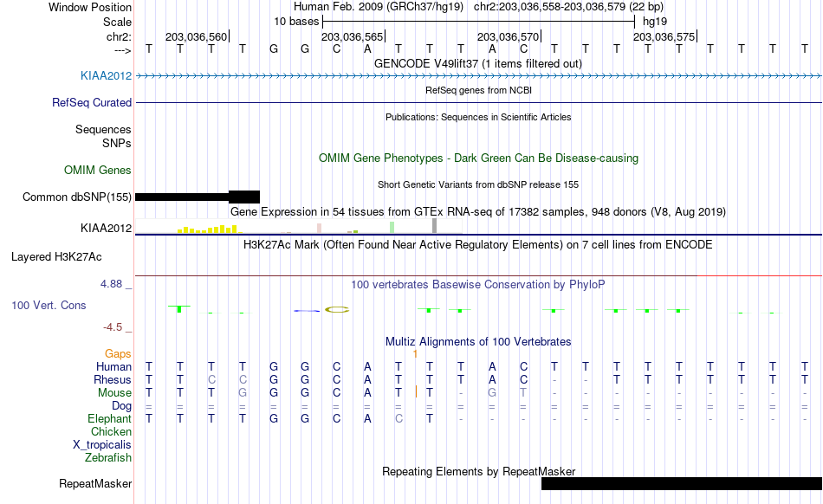Click the OMIM Gene Phenotypes green title

478,158
